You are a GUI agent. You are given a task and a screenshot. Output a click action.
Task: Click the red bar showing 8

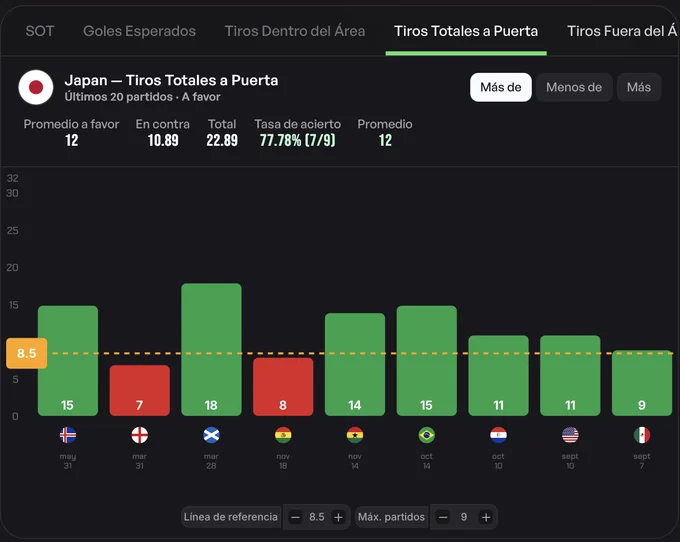pyautogui.click(x=283, y=387)
